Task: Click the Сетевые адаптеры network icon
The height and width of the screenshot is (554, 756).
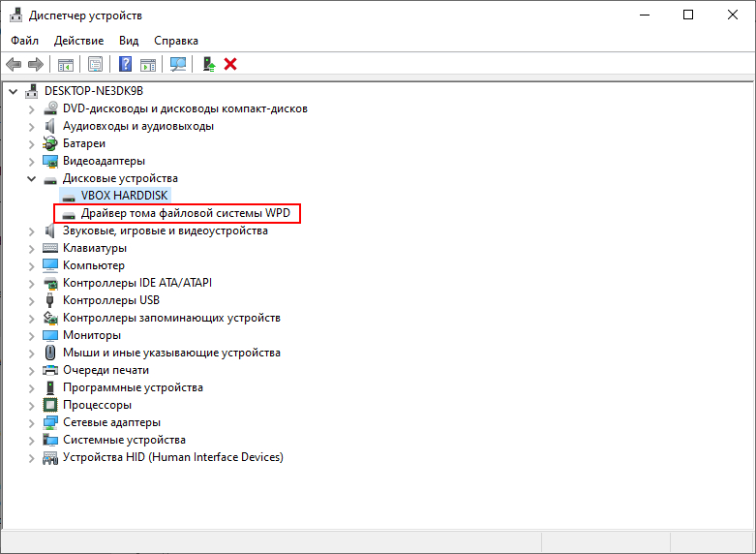Action: point(50,422)
